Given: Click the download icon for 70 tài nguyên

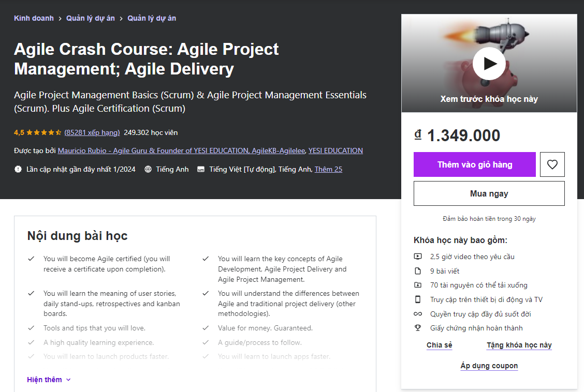Looking at the screenshot, I should 417,285.
